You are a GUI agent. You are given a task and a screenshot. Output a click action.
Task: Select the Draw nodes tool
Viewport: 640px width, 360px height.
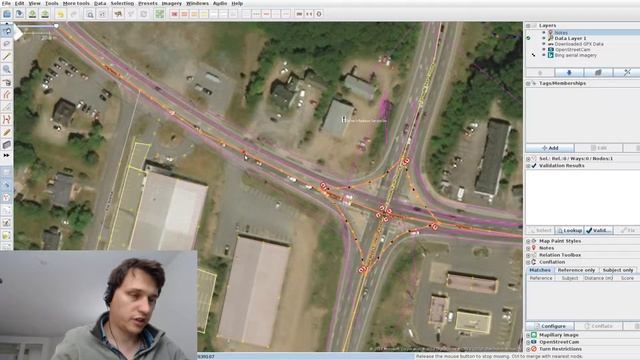(x=7, y=56)
